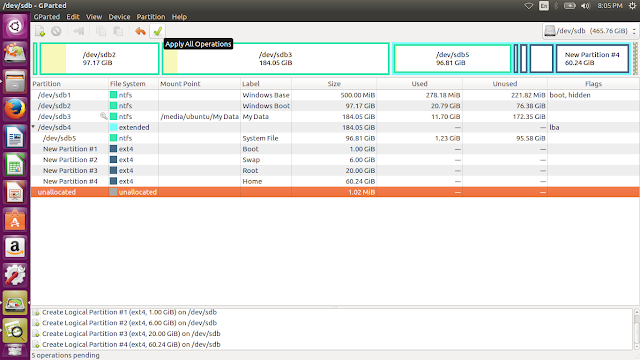The image size is (640, 360).
Task: Click the Copy partition toolbar icon
Action: click(100, 31)
